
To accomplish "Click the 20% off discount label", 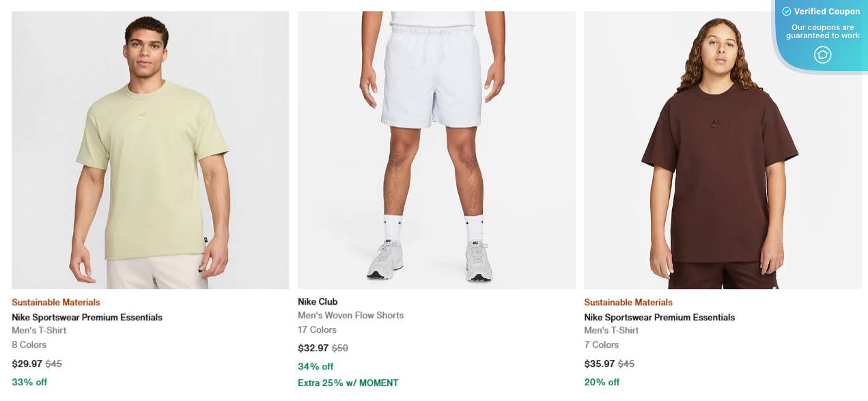I will tap(602, 382).
